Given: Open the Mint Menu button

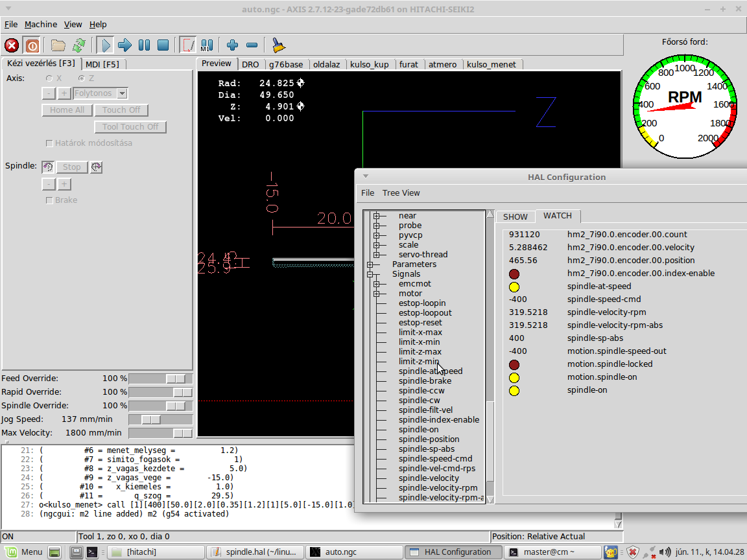Looking at the screenshot, I should tap(24, 552).
